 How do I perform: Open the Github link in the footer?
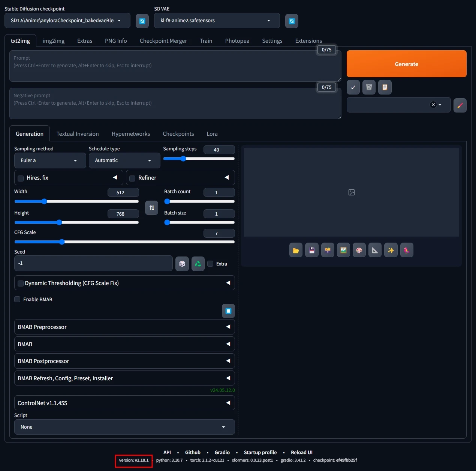coord(193,452)
